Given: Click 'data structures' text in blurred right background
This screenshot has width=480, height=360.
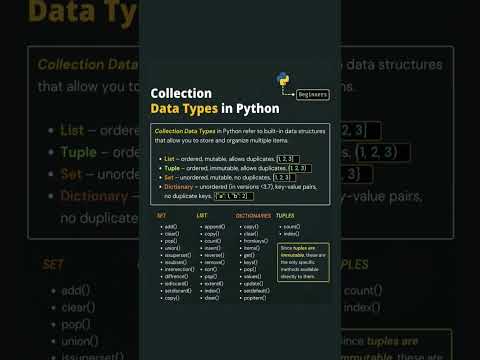Looking at the screenshot, I should pyautogui.click(x=394, y=65).
